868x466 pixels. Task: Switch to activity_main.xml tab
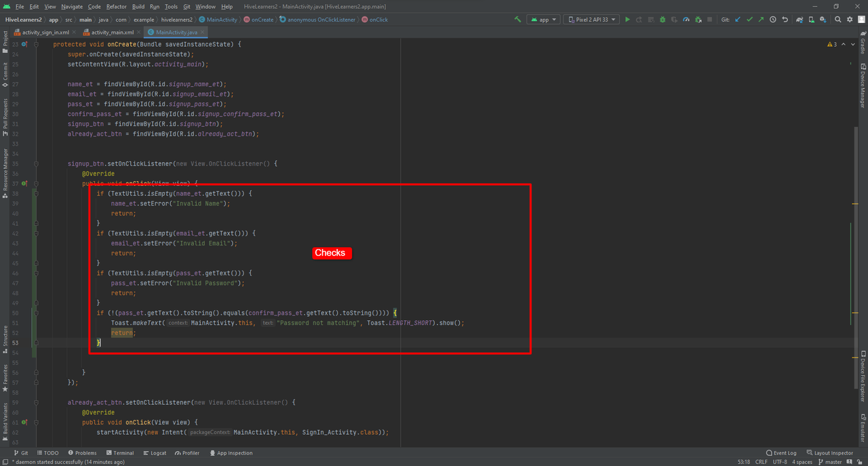point(113,32)
